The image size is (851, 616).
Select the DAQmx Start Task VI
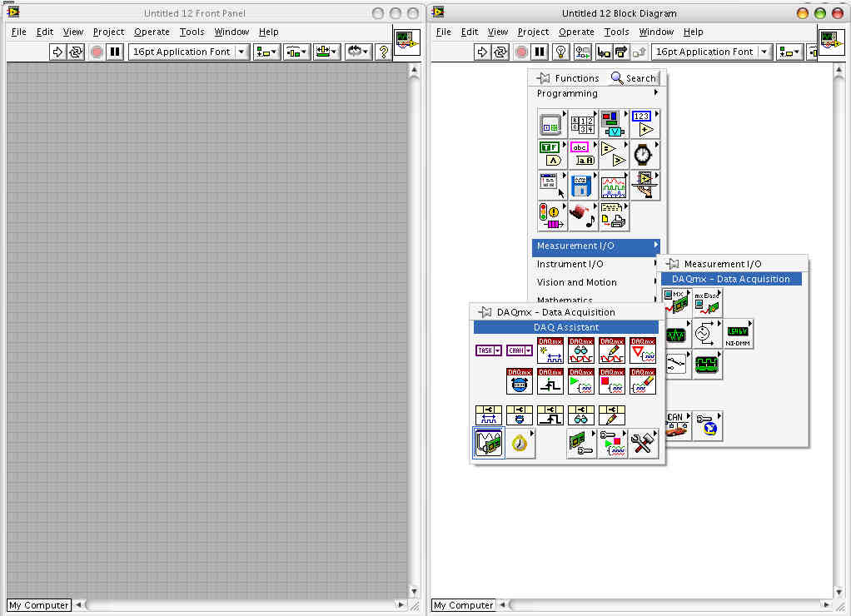point(581,381)
